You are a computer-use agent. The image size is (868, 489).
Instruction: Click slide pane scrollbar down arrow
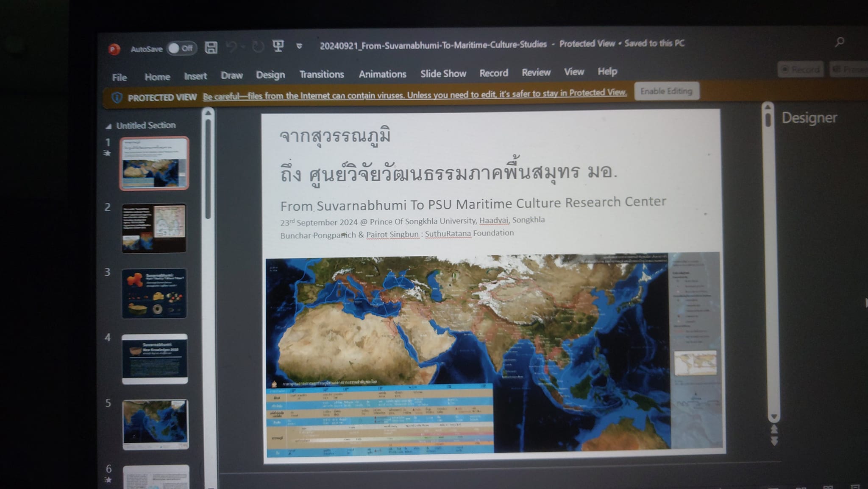pyautogui.click(x=774, y=417)
